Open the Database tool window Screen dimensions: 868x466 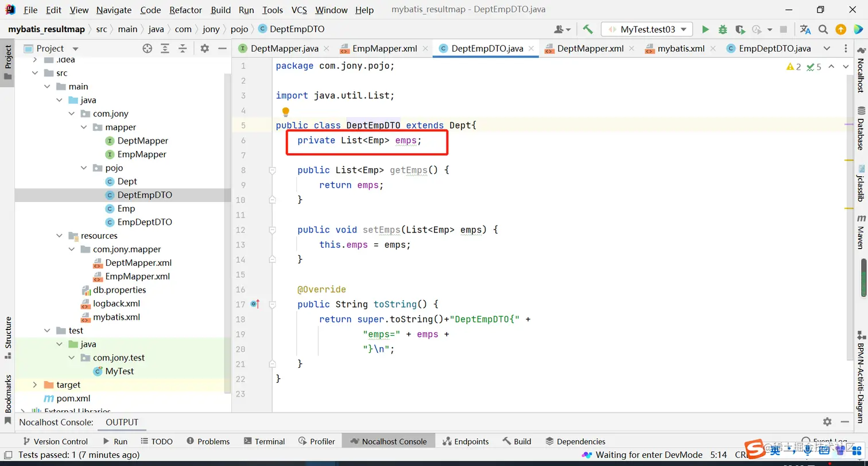coord(861,127)
